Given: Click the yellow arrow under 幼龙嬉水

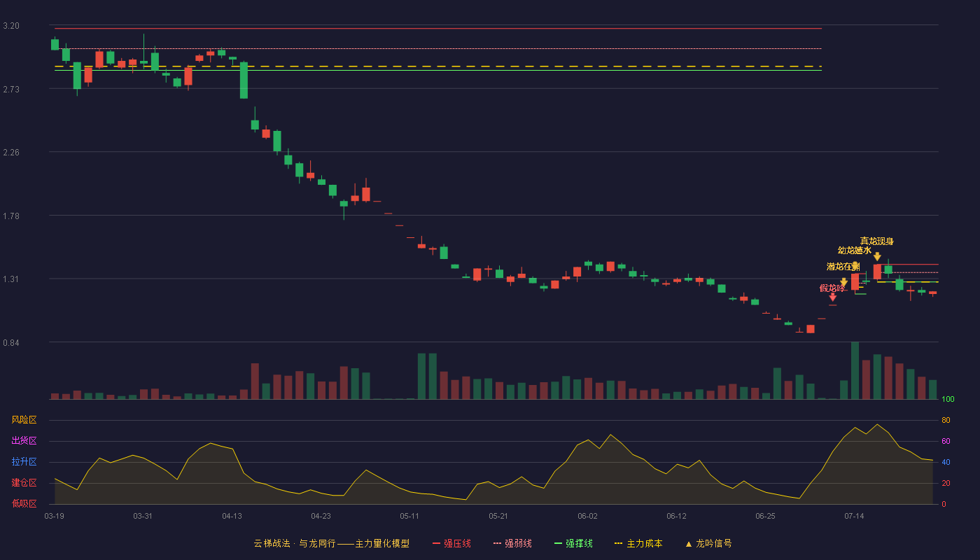Looking at the screenshot, I should (x=855, y=266).
